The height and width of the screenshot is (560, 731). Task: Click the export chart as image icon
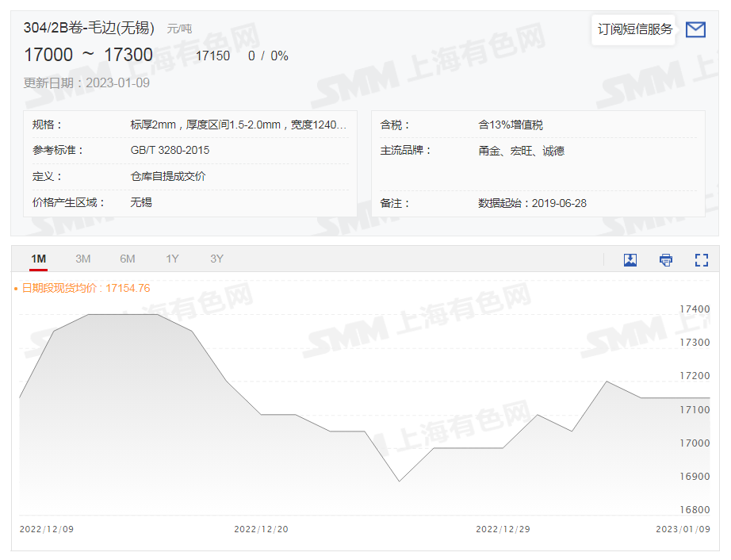(x=630, y=259)
